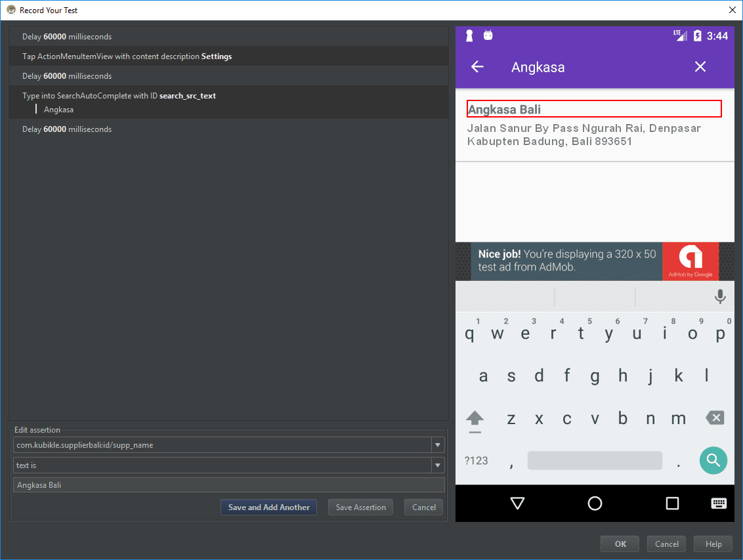Tap the ?123 symbols key on the keyboard

tap(475, 460)
